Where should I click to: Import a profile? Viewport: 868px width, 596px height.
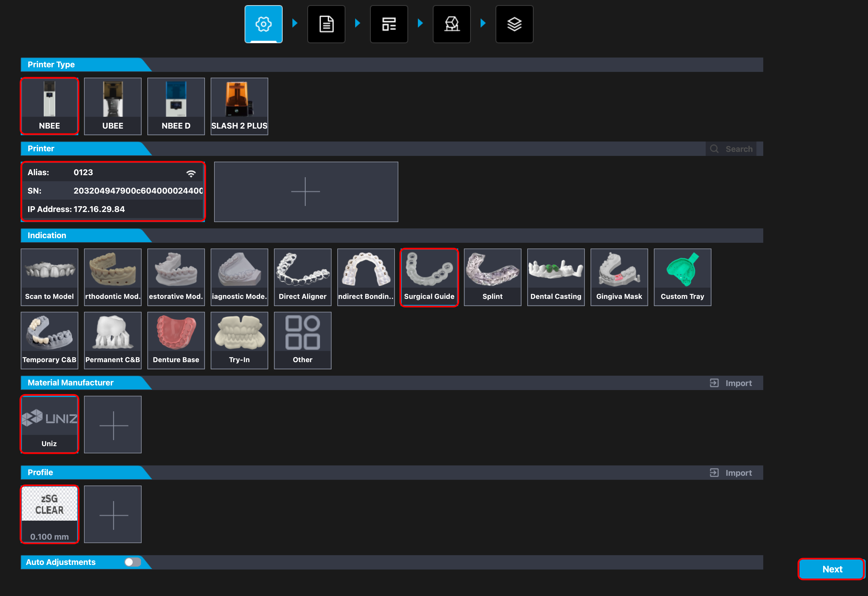pyautogui.click(x=731, y=473)
